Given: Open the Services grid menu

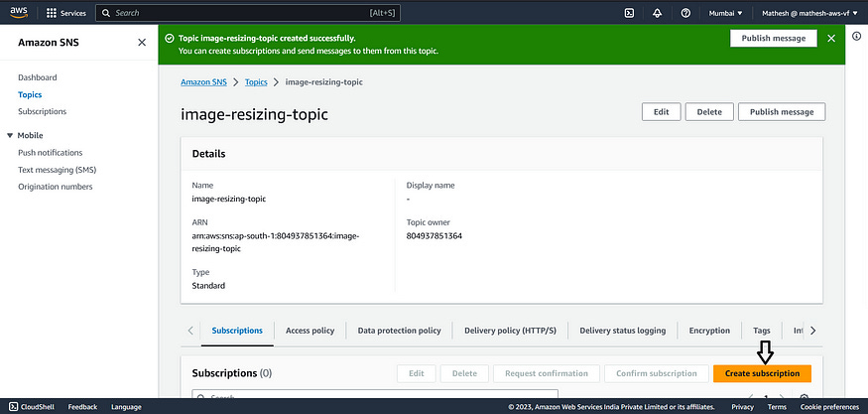Looking at the screenshot, I should pyautogui.click(x=65, y=13).
